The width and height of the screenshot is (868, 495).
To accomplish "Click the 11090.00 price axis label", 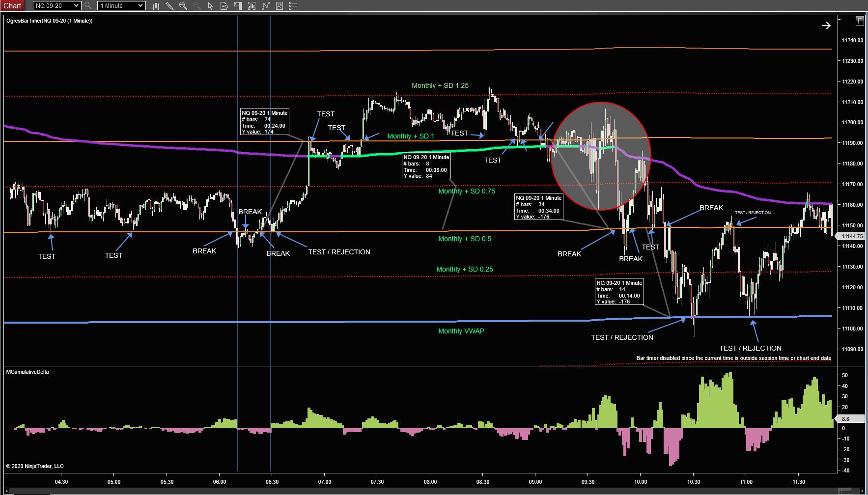I will click(x=852, y=349).
